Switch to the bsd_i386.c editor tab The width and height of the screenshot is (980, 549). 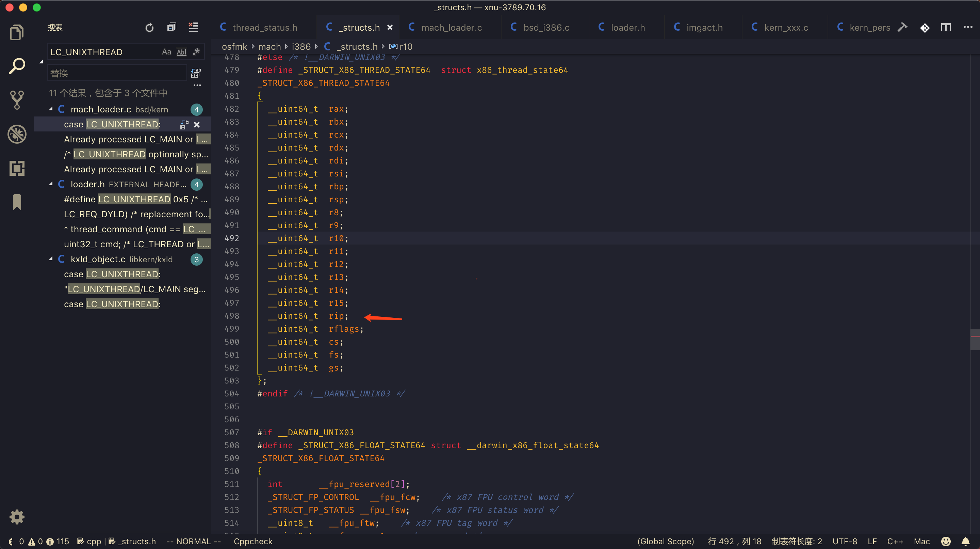546,27
